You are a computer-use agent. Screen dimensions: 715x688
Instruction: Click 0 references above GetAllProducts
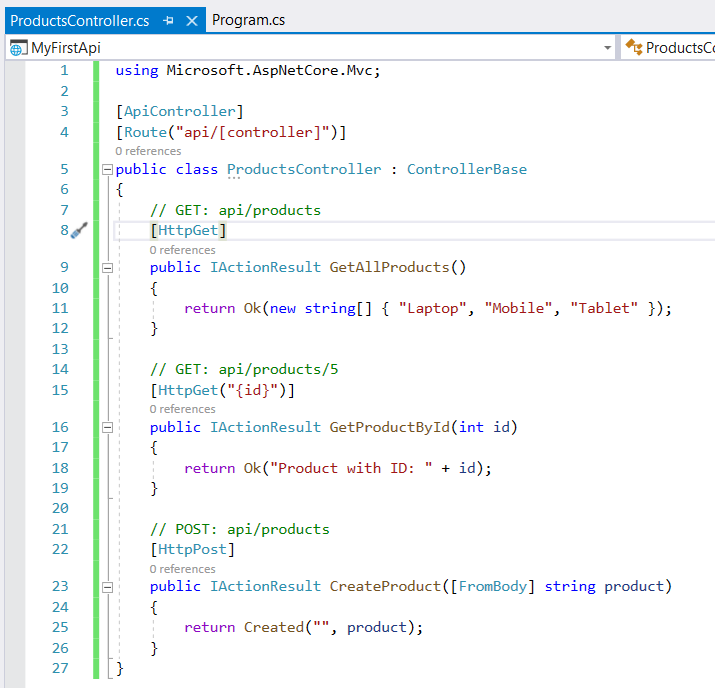tap(182, 250)
